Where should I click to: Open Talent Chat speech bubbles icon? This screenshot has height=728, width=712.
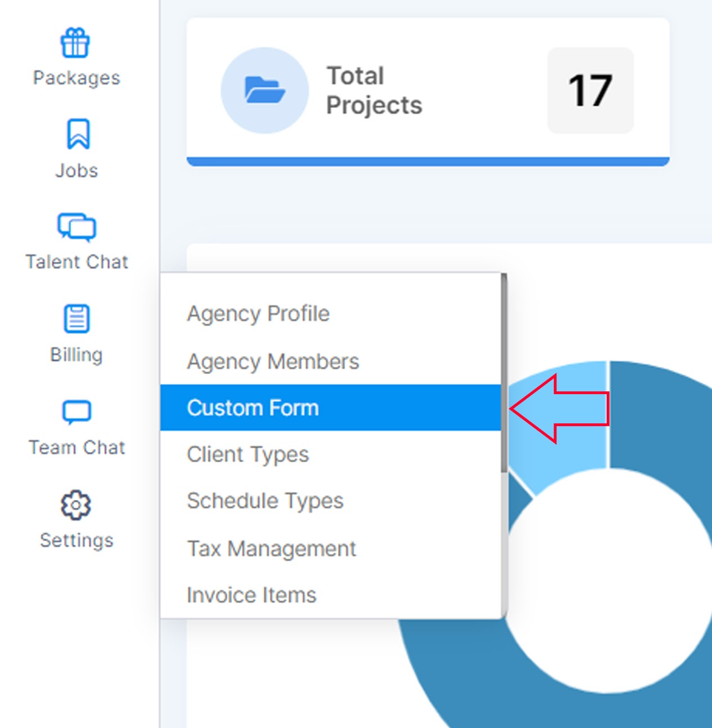[77, 227]
